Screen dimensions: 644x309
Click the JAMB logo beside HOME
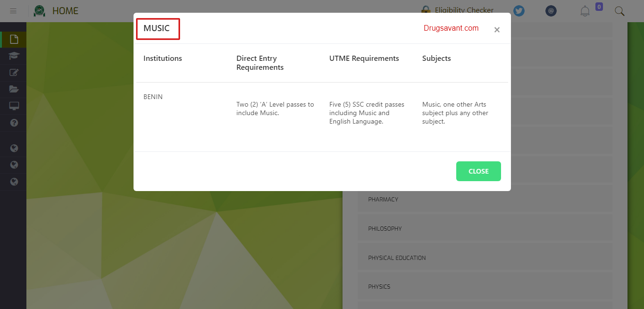pyautogui.click(x=40, y=11)
